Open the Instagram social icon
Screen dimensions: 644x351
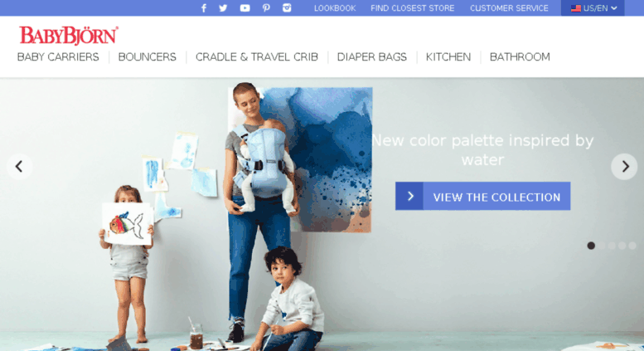[x=287, y=7]
